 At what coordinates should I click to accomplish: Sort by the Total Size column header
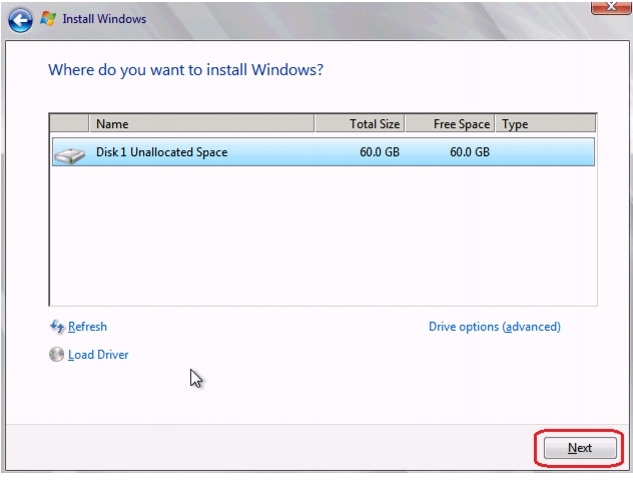[360, 124]
